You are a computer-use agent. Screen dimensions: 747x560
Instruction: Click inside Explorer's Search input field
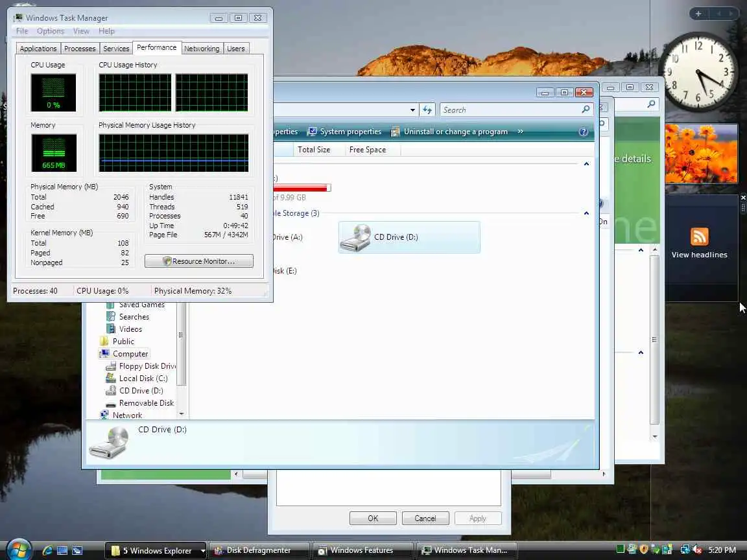coord(510,110)
